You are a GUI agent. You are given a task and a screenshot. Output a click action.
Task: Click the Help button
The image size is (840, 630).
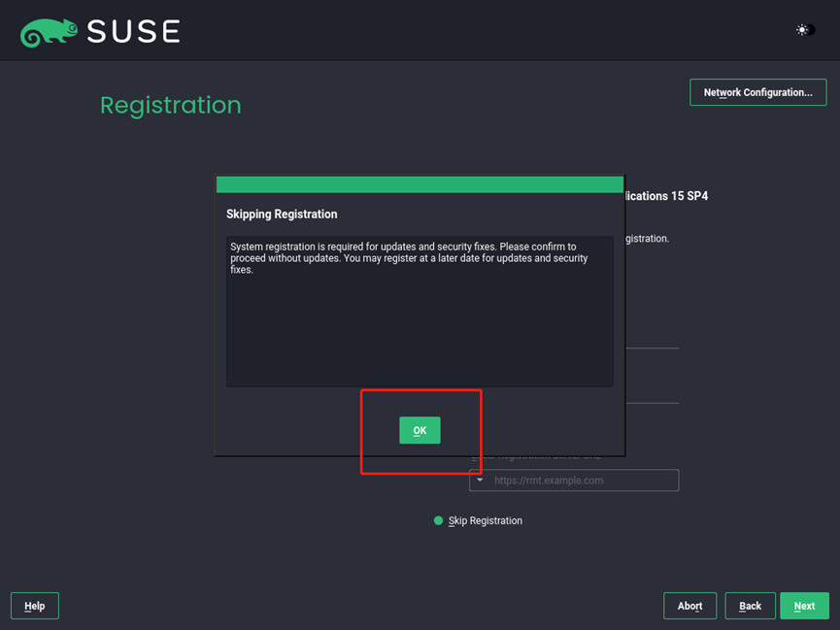click(35, 606)
